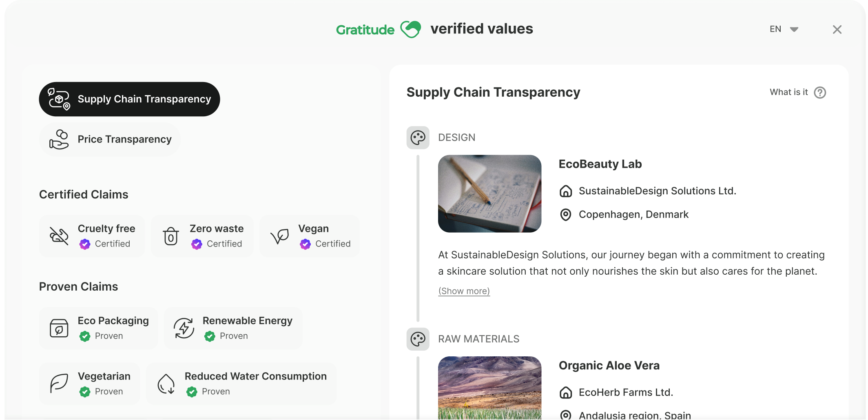Click the Reduced Water Consumption droplet icon
The height and width of the screenshot is (420, 868).
click(166, 384)
